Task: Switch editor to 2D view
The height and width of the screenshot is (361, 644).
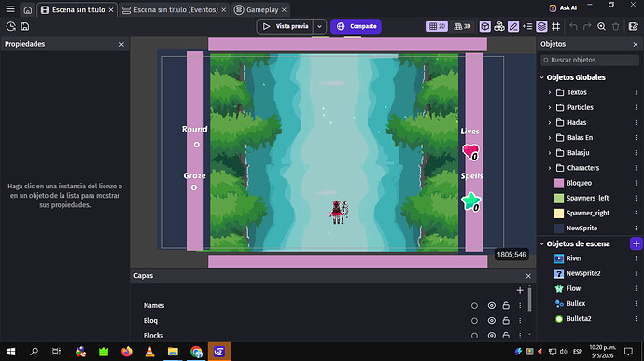Action: pos(437,26)
